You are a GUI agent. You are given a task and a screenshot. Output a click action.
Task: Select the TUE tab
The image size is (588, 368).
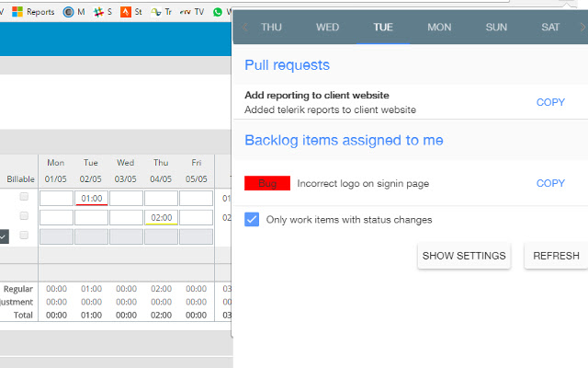(383, 27)
